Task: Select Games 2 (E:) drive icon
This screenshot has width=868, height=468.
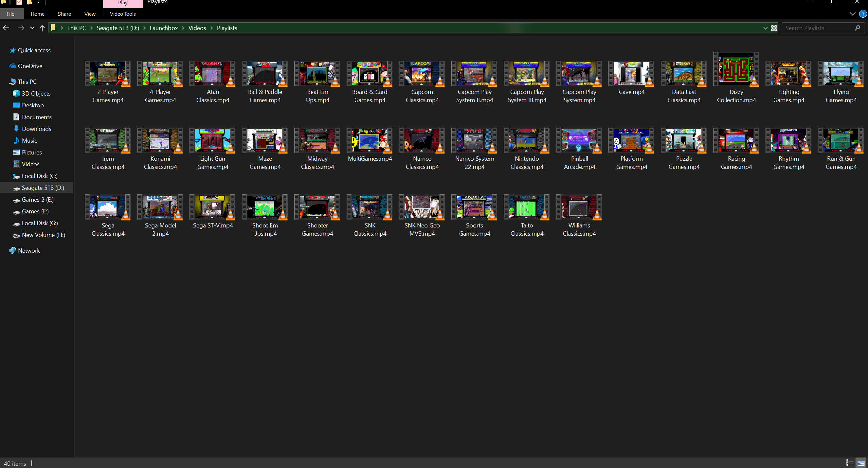Action: (16, 200)
